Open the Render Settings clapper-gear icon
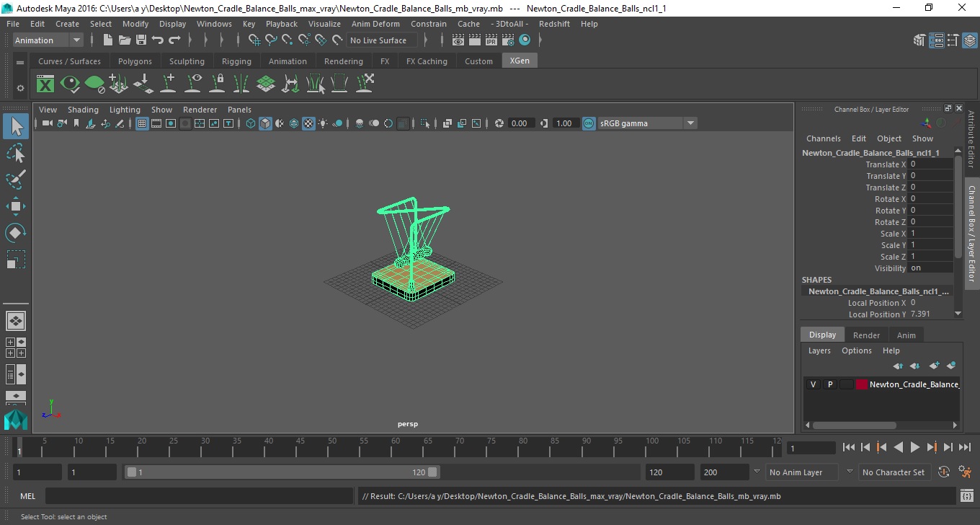 (508, 40)
